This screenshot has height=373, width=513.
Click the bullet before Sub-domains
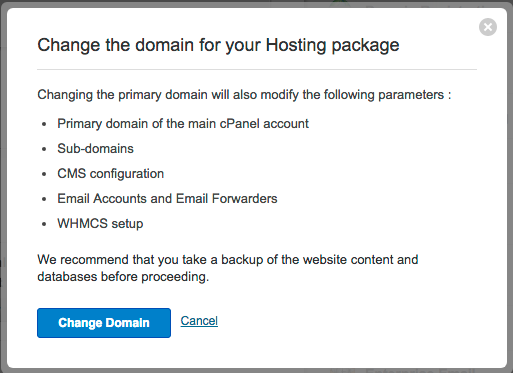(44, 149)
